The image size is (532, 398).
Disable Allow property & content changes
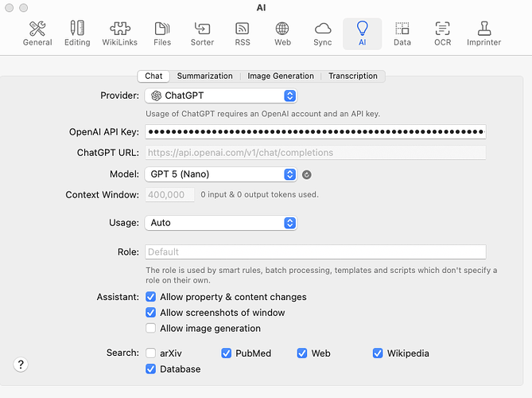click(151, 297)
